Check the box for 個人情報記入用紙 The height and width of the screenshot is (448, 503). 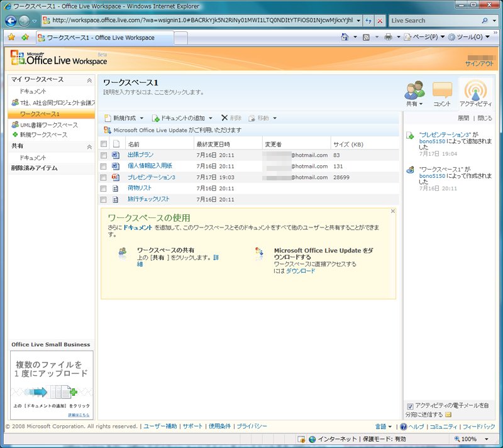click(x=103, y=167)
